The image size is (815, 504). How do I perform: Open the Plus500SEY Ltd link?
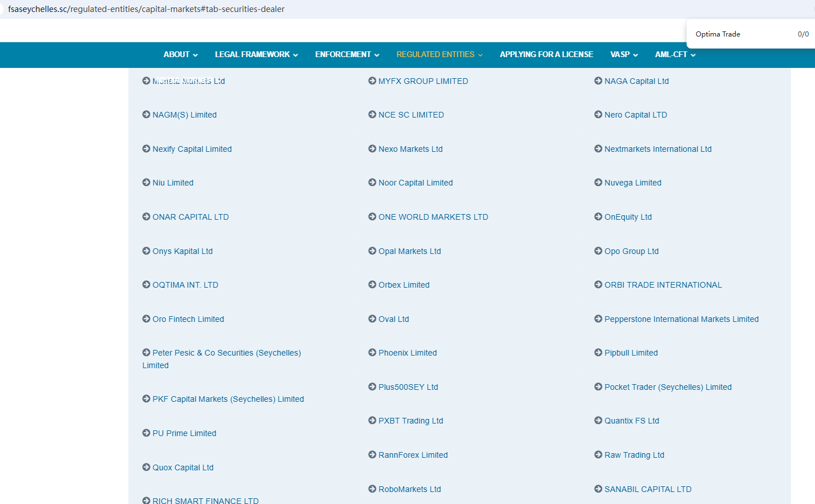(408, 387)
